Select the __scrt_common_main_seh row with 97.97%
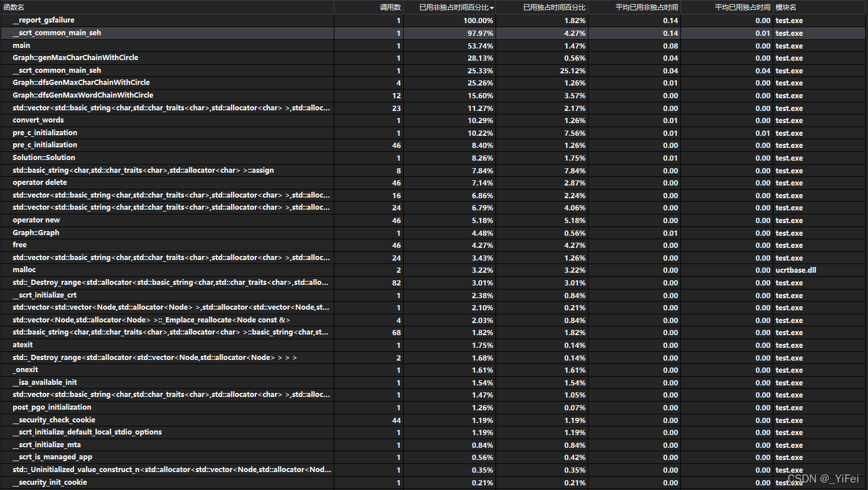The height and width of the screenshot is (490, 868). (434, 33)
